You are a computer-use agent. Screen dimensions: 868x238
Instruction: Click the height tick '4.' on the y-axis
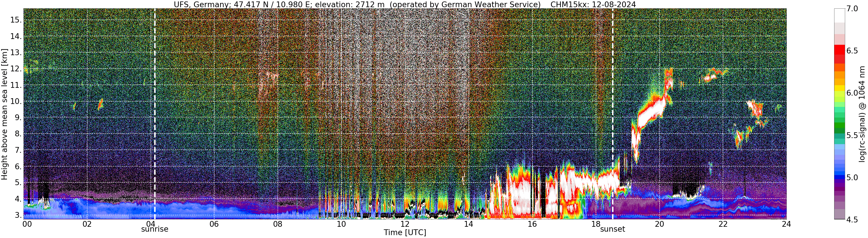18,199
